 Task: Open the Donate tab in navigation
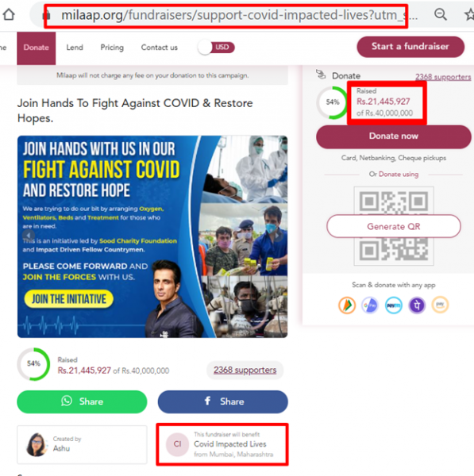(37, 48)
